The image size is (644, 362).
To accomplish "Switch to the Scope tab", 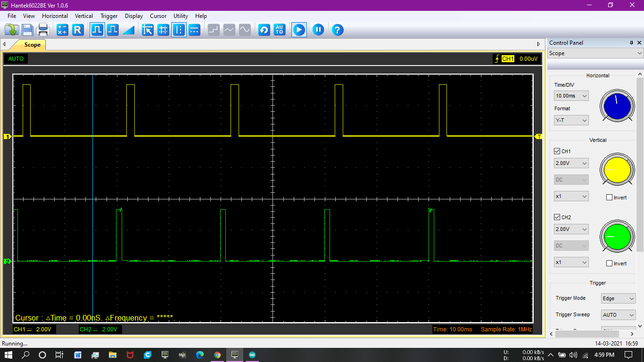I will pyautogui.click(x=32, y=45).
